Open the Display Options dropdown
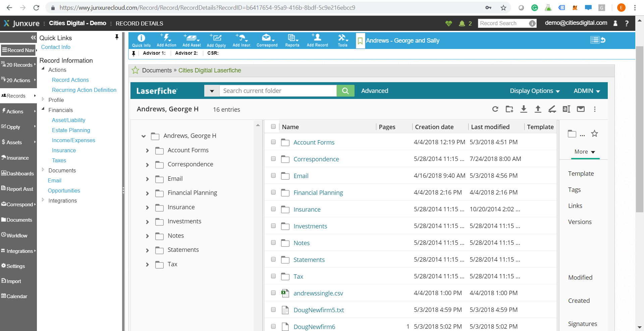The image size is (644, 331). tap(535, 91)
